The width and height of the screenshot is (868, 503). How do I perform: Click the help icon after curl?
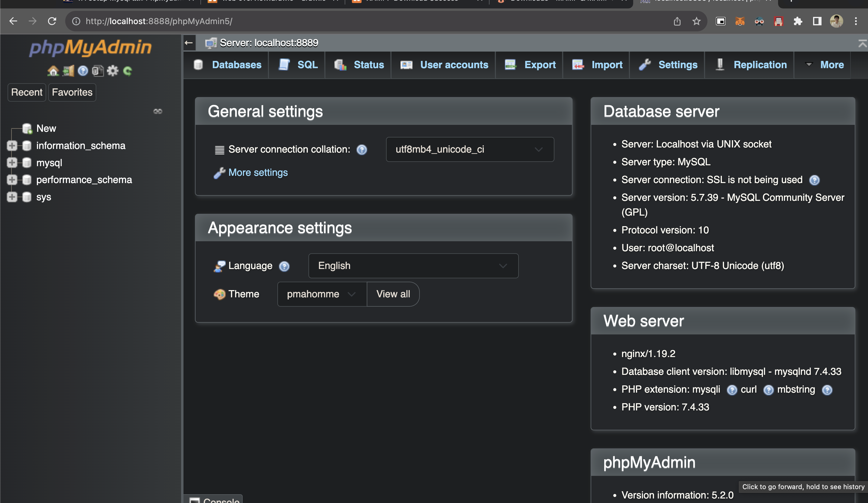click(768, 390)
